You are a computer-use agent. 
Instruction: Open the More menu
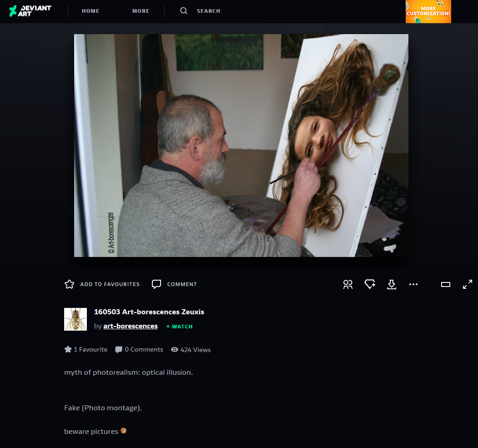[x=141, y=11]
